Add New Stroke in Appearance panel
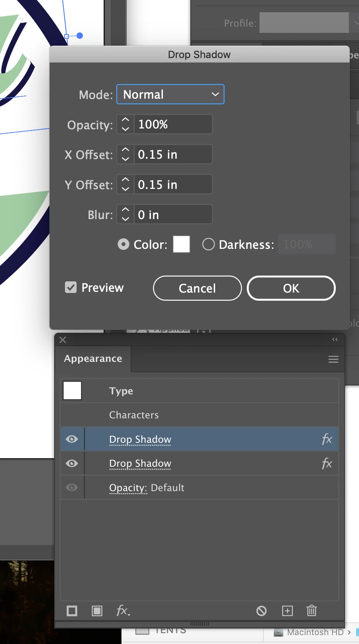The width and height of the screenshot is (359, 644). (x=72, y=611)
